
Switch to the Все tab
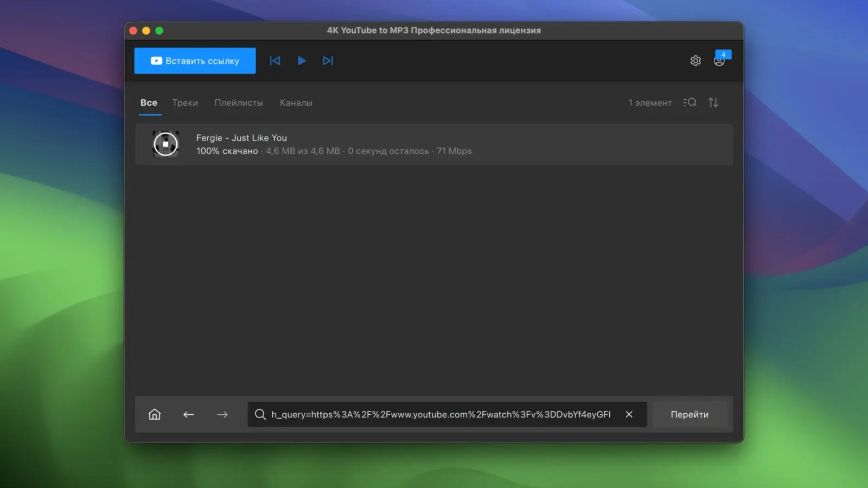(149, 102)
